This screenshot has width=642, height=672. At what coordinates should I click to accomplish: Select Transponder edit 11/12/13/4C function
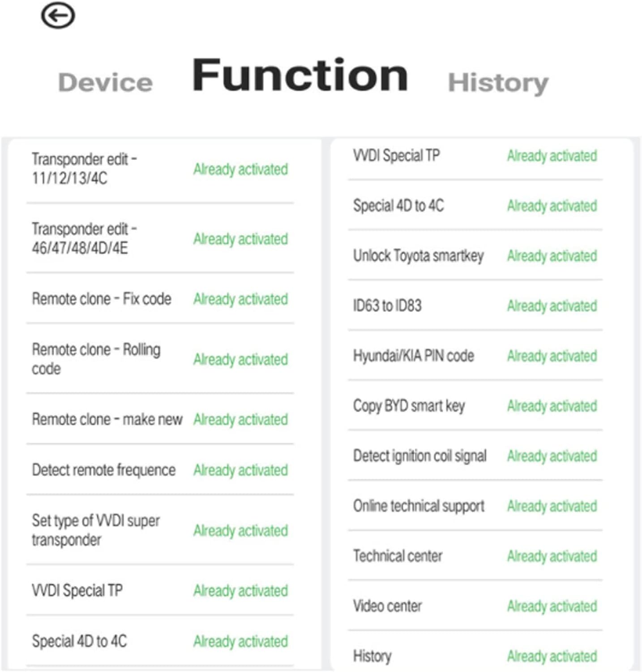[x=84, y=168]
